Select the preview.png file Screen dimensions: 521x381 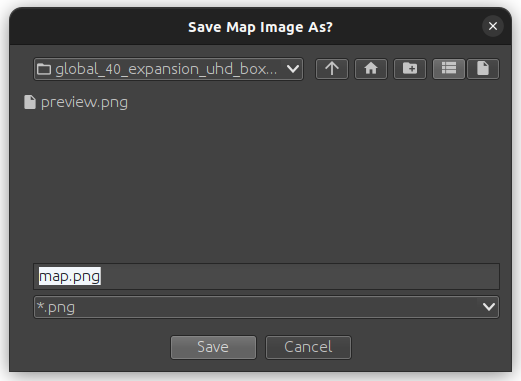tap(76, 102)
